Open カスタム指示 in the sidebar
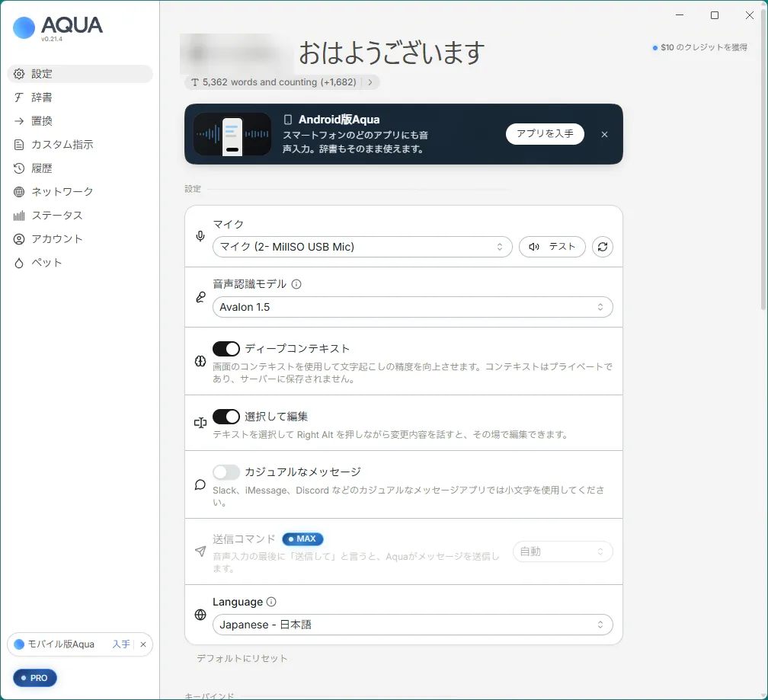This screenshot has height=700, width=768. coord(80,145)
